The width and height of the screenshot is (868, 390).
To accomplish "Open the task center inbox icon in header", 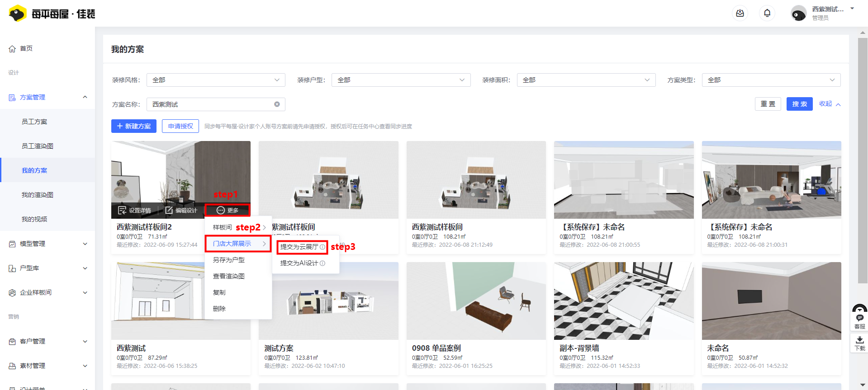I will coord(740,13).
